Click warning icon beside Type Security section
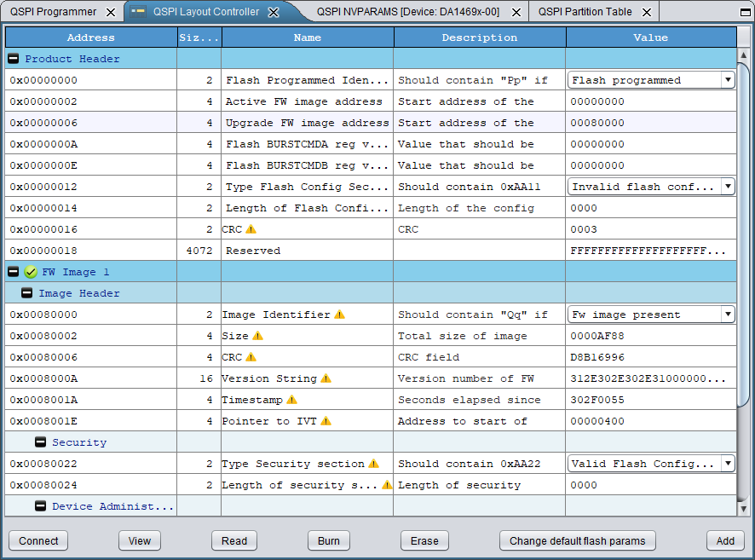 coord(373,464)
